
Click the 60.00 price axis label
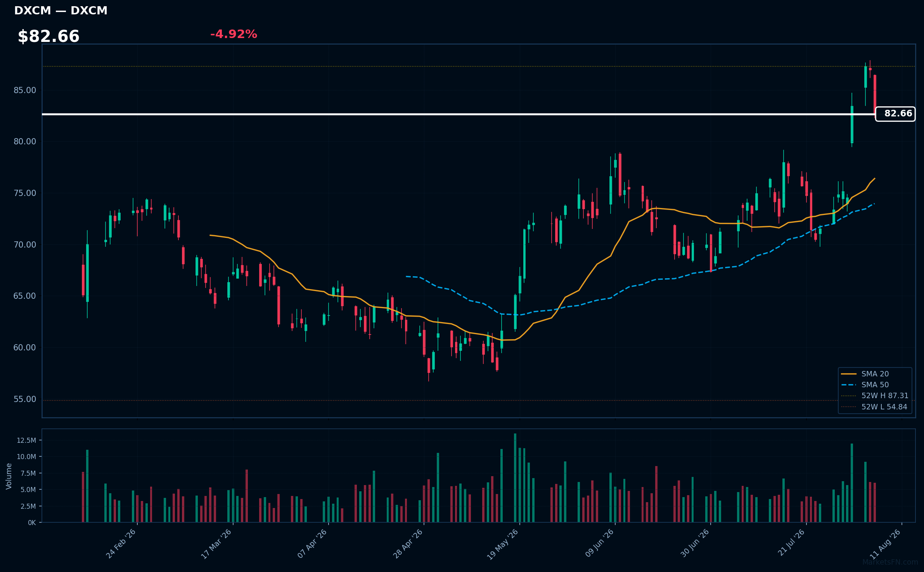click(x=25, y=347)
